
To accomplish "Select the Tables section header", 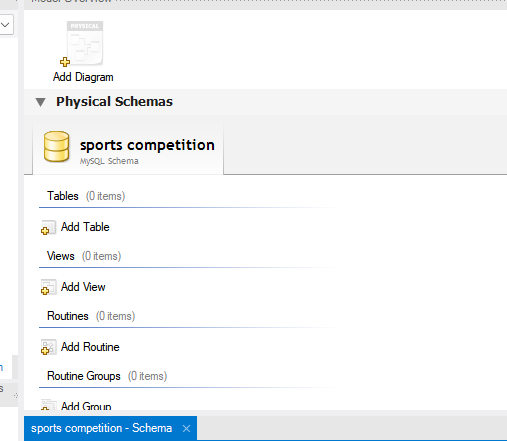I will point(86,196).
